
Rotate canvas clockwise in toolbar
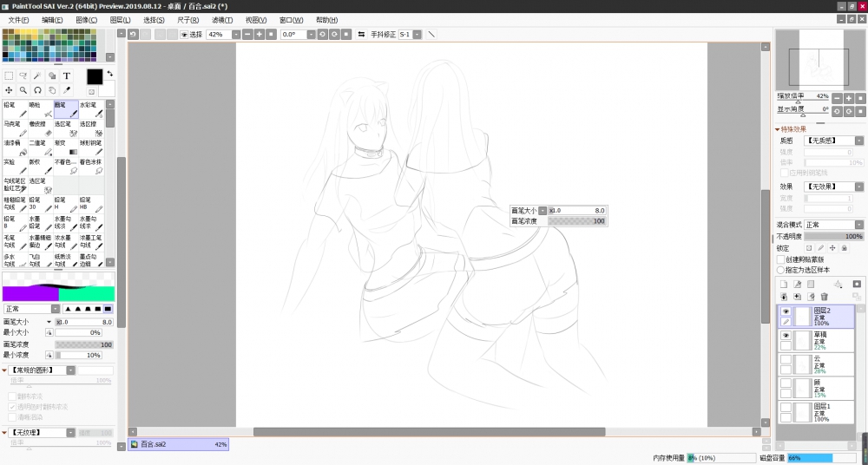click(334, 35)
